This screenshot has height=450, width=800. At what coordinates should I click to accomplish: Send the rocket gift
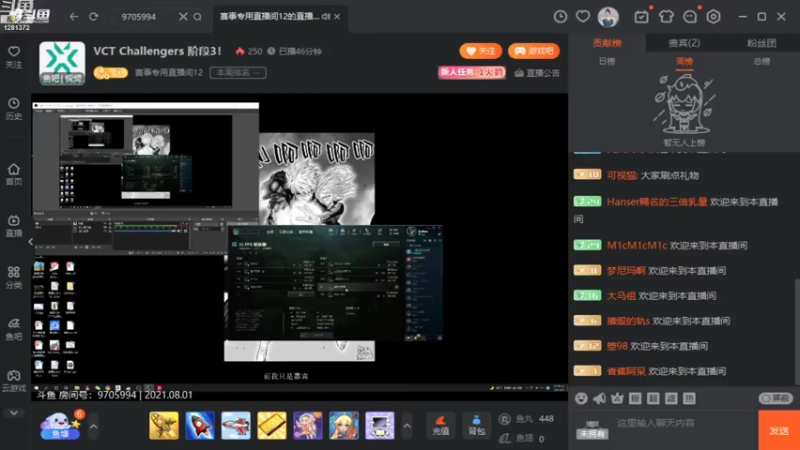(x=200, y=426)
